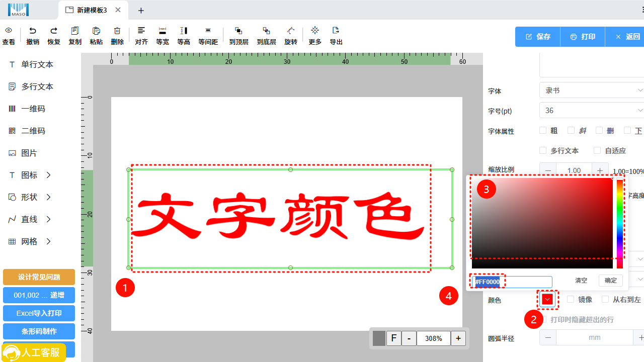Paste using the 粘贴 icon
The width and height of the screenshot is (644, 362).
tap(96, 31)
